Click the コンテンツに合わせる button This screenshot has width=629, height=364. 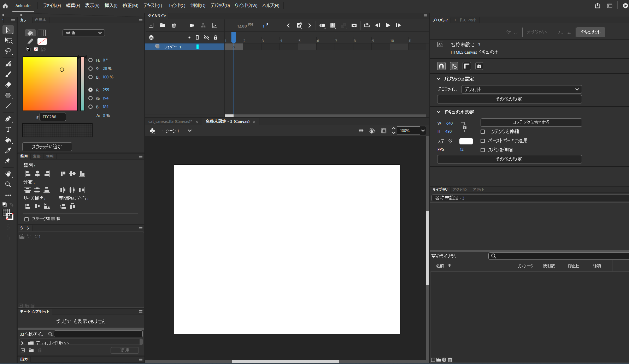(x=531, y=123)
